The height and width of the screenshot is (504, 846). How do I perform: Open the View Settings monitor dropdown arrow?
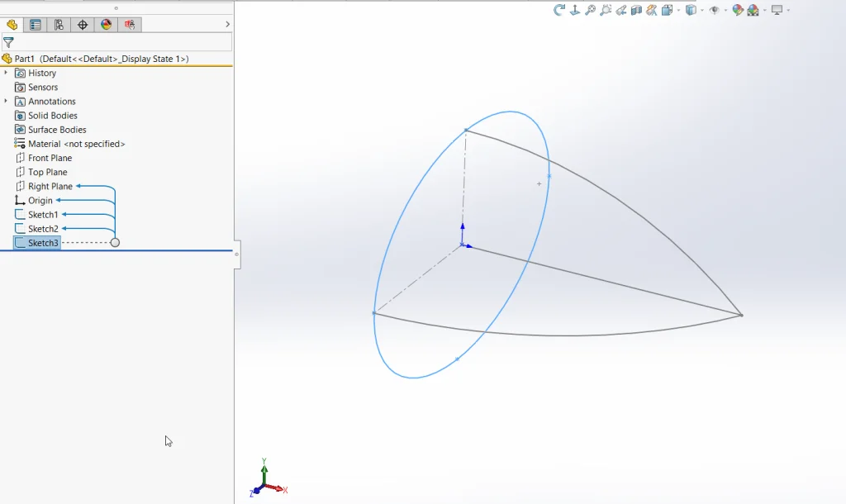tap(788, 10)
